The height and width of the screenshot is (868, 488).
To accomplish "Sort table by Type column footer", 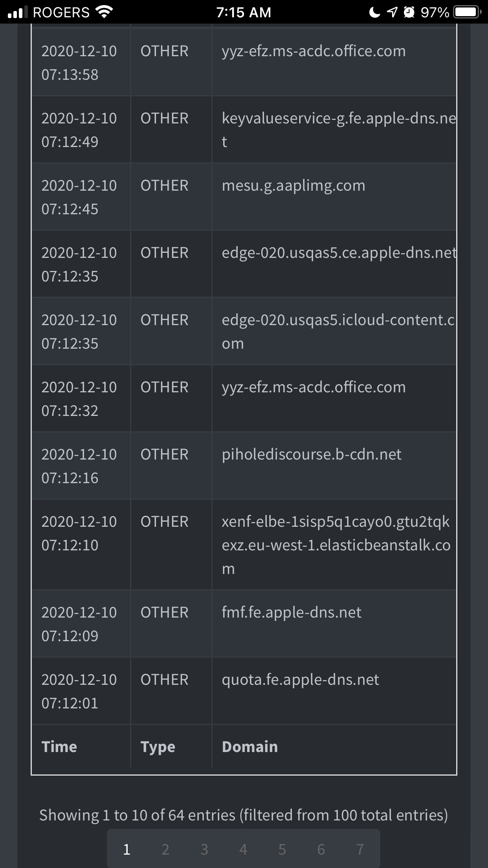I will 158,747.
